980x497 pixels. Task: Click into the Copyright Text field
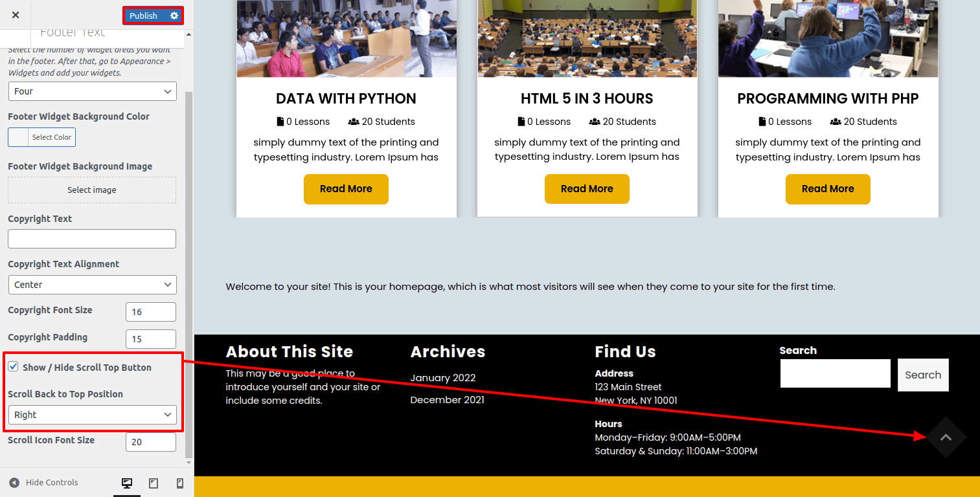click(x=92, y=239)
